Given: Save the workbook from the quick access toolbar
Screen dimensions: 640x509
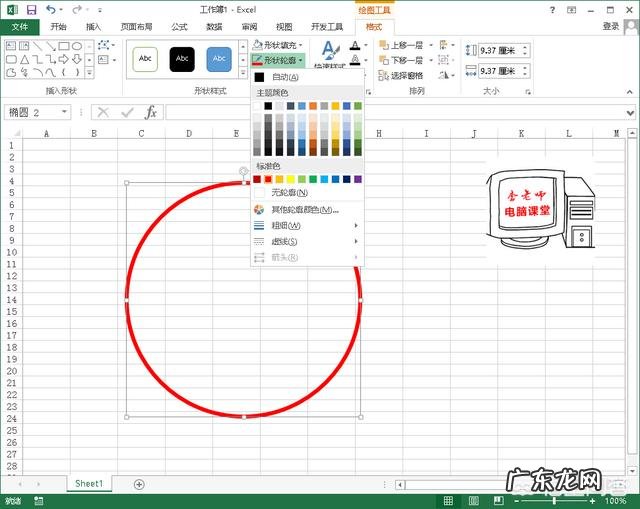Looking at the screenshot, I should click(x=31, y=9).
